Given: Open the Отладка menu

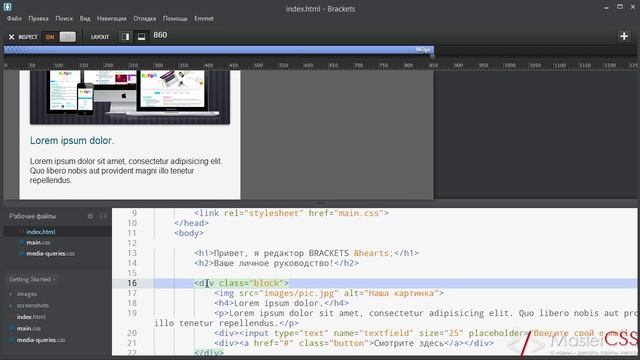Looking at the screenshot, I should (x=144, y=18).
